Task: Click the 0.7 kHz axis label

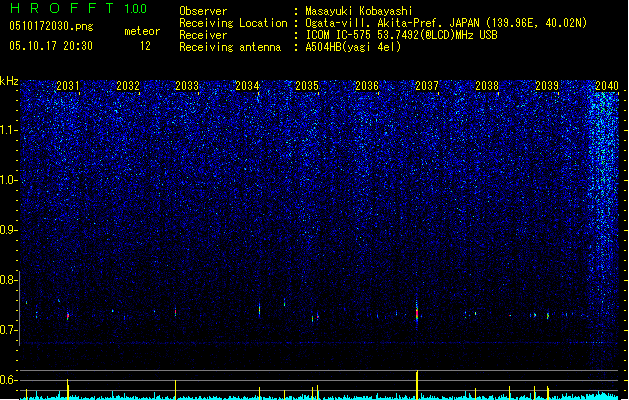Action: 9,330
